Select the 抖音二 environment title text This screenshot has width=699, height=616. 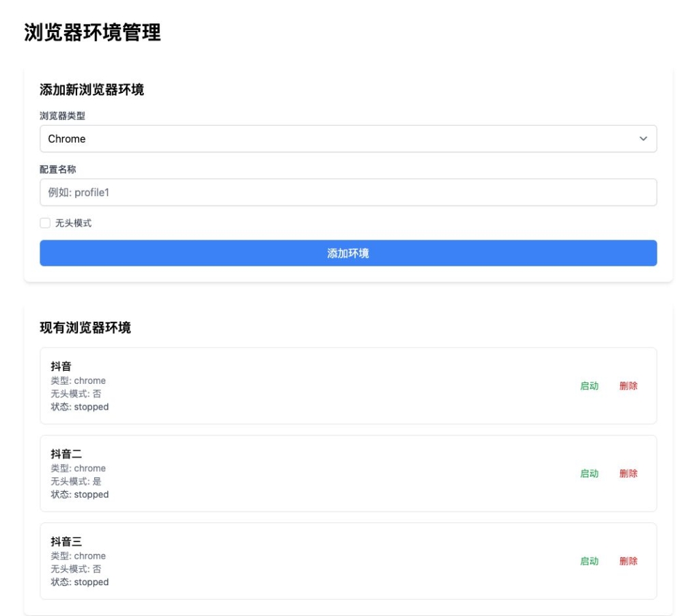point(66,454)
